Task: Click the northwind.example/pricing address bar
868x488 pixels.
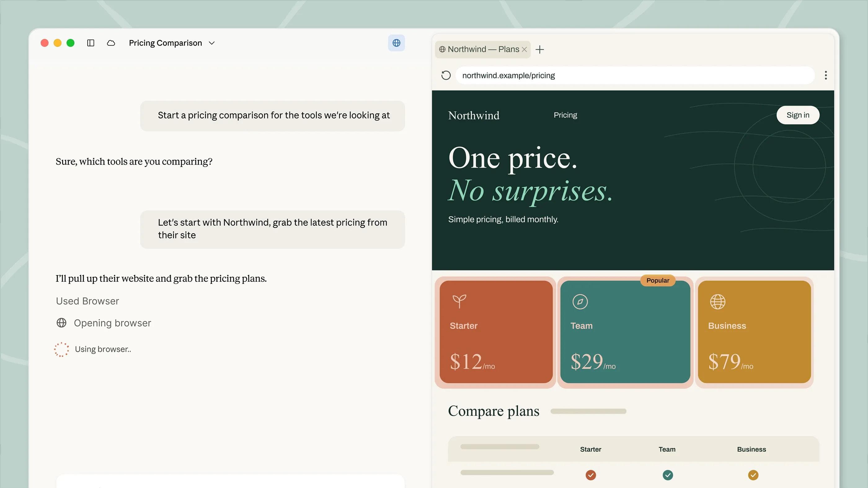Action: pyautogui.click(x=635, y=75)
